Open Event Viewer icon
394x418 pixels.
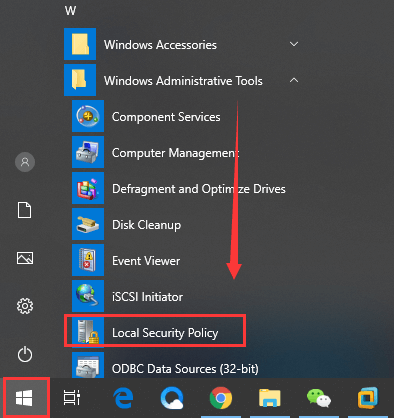point(88,260)
